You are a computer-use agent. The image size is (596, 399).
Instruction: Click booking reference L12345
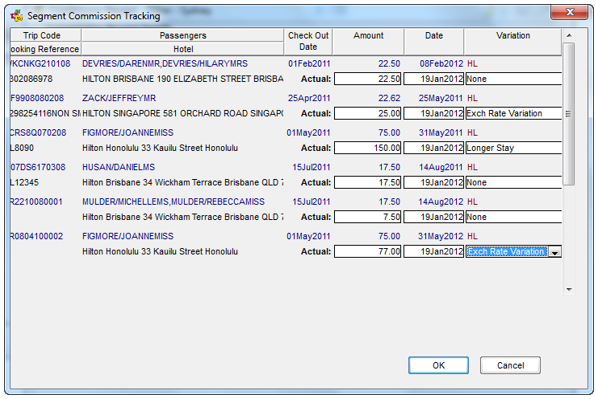[25, 182]
